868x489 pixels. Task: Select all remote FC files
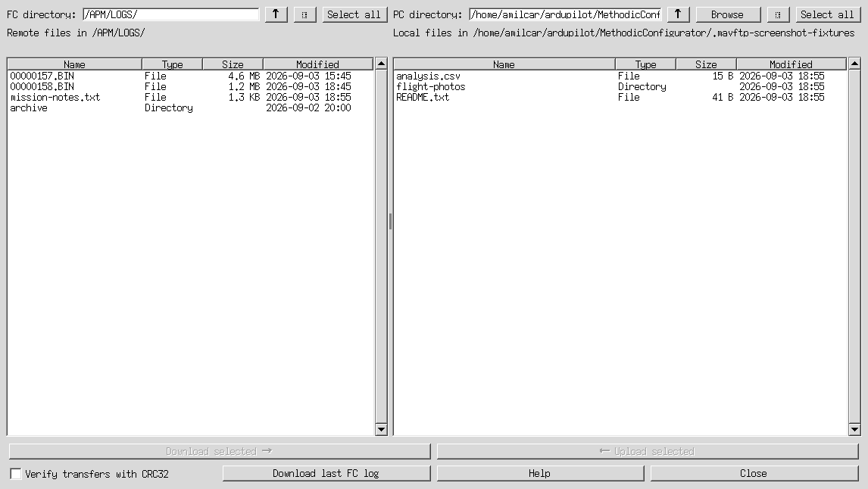[354, 14]
